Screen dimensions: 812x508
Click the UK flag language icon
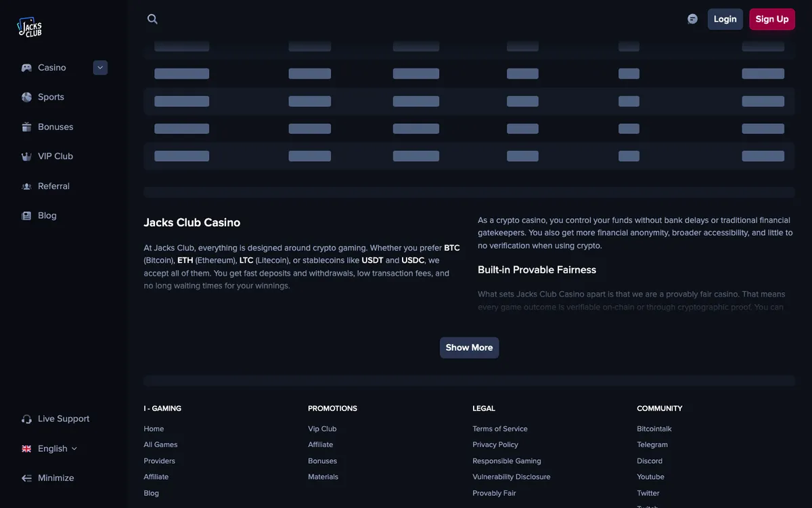pyautogui.click(x=26, y=448)
